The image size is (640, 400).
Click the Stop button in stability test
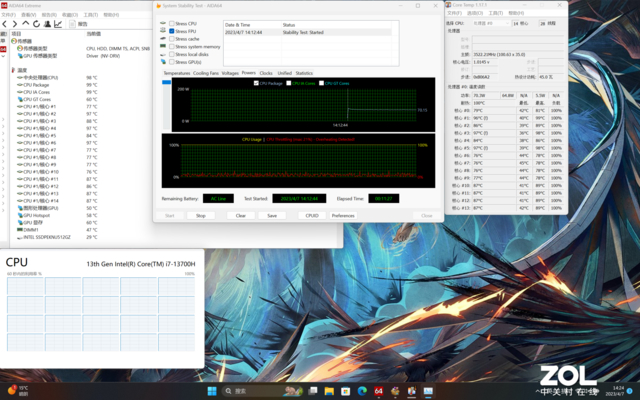point(201,215)
